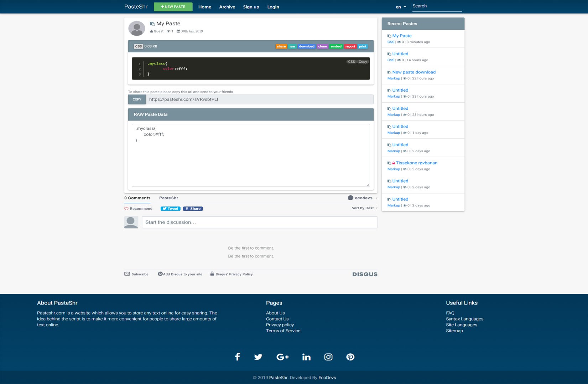Switch to the PasteShr tab in comments
Viewport: 588px width, 384px height.
coord(169,198)
